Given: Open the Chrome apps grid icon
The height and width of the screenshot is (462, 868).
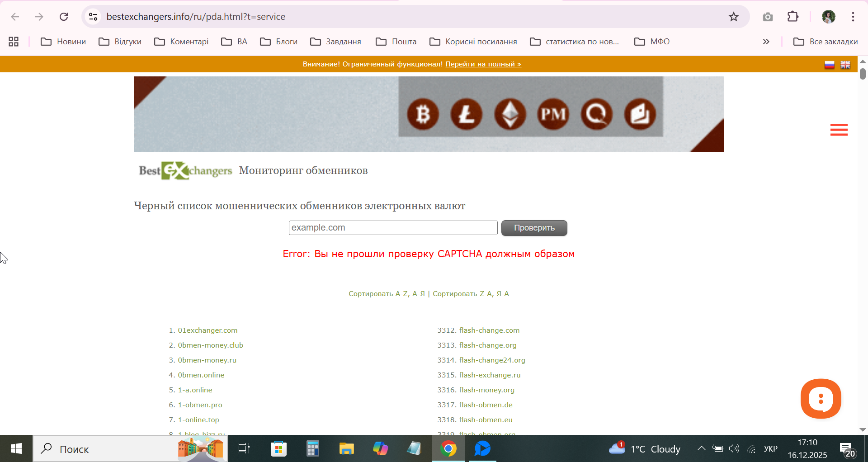Looking at the screenshot, I should (x=14, y=42).
